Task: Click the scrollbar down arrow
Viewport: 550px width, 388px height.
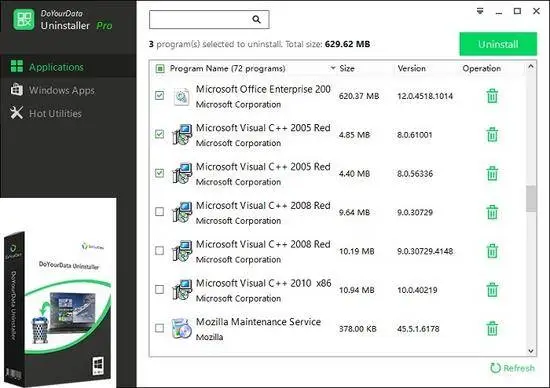Action: coord(531,351)
